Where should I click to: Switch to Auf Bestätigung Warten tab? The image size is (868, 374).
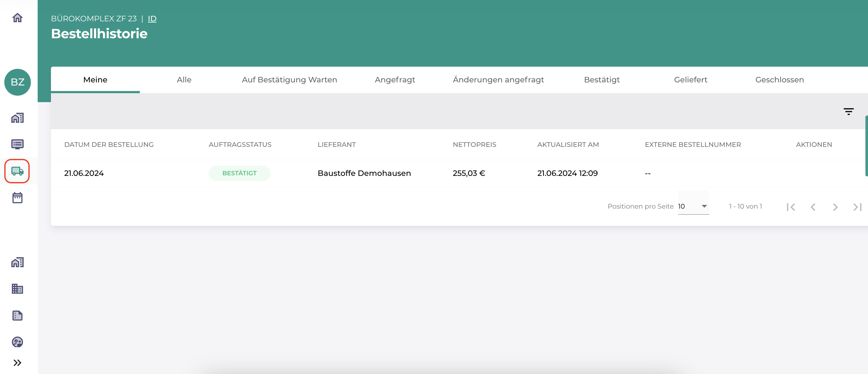(x=289, y=80)
